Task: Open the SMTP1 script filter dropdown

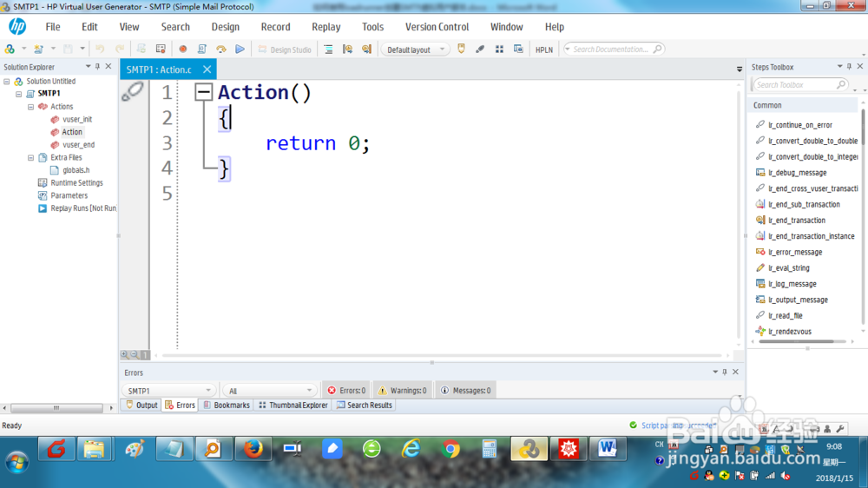Action: tap(168, 391)
